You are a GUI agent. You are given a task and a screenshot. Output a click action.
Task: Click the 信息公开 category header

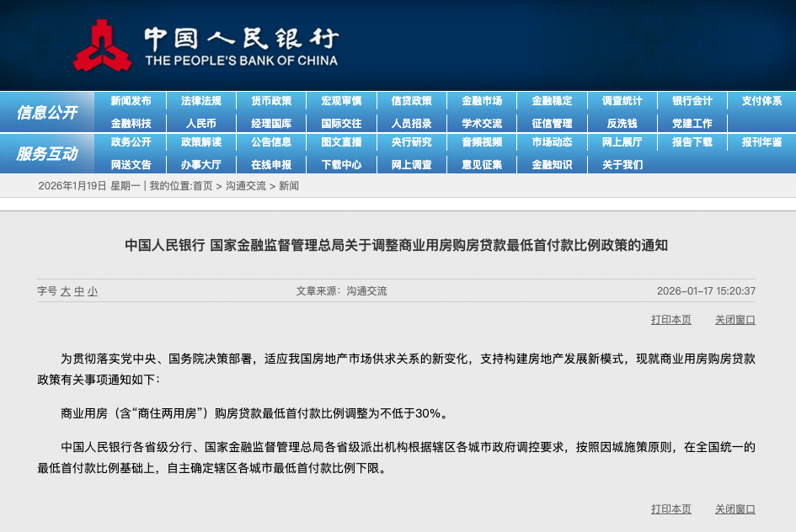click(47, 112)
